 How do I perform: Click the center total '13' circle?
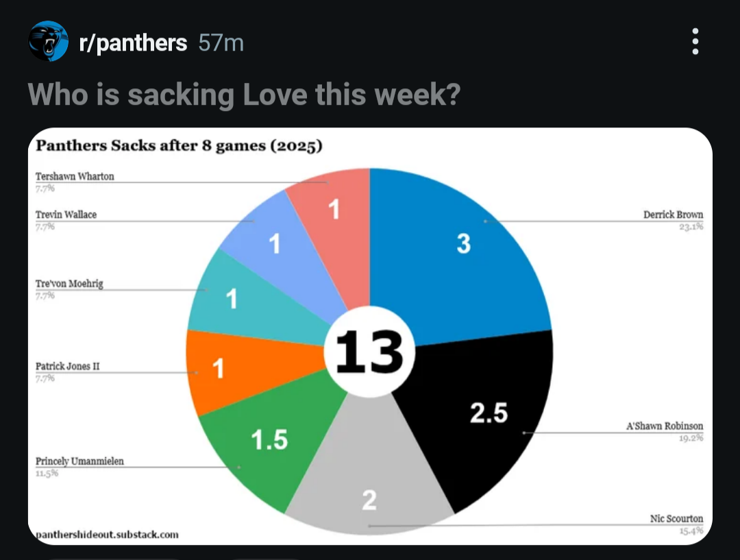370,352
